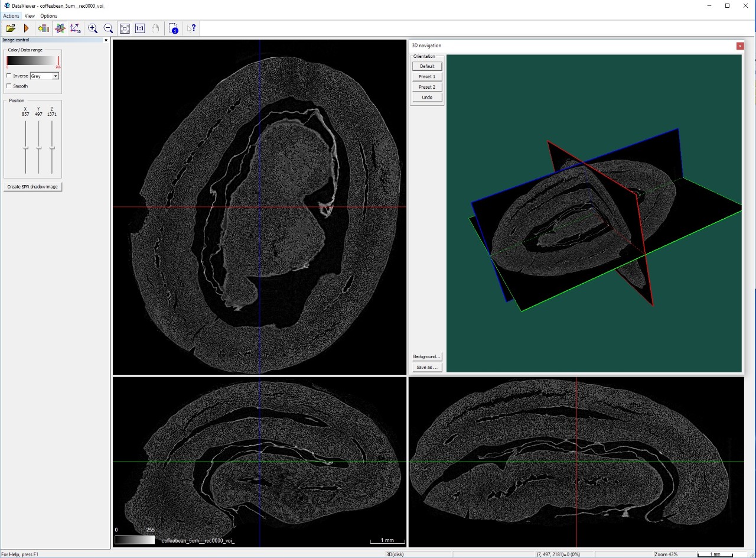Viewport: 756px width, 558px height.
Task: Expand the View menu
Action: (29, 16)
